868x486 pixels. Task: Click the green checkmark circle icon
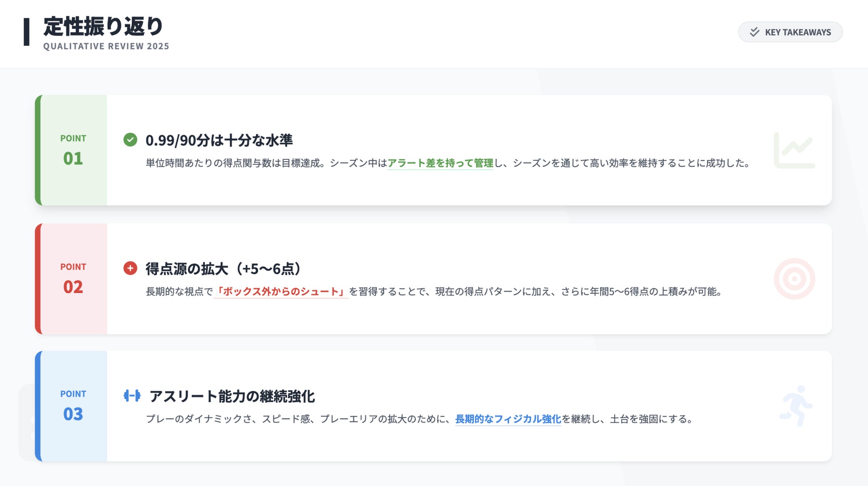click(x=130, y=140)
